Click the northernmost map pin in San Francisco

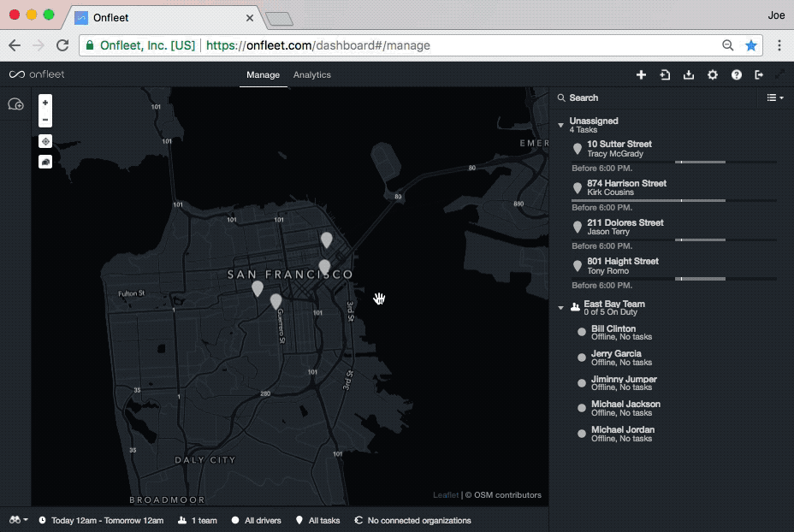pyautogui.click(x=327, y=240)
